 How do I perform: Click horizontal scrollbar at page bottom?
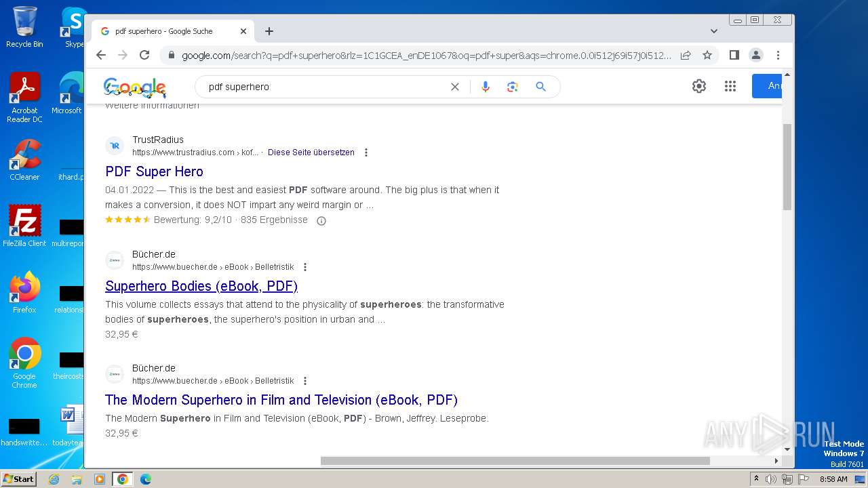coord(515,461)
